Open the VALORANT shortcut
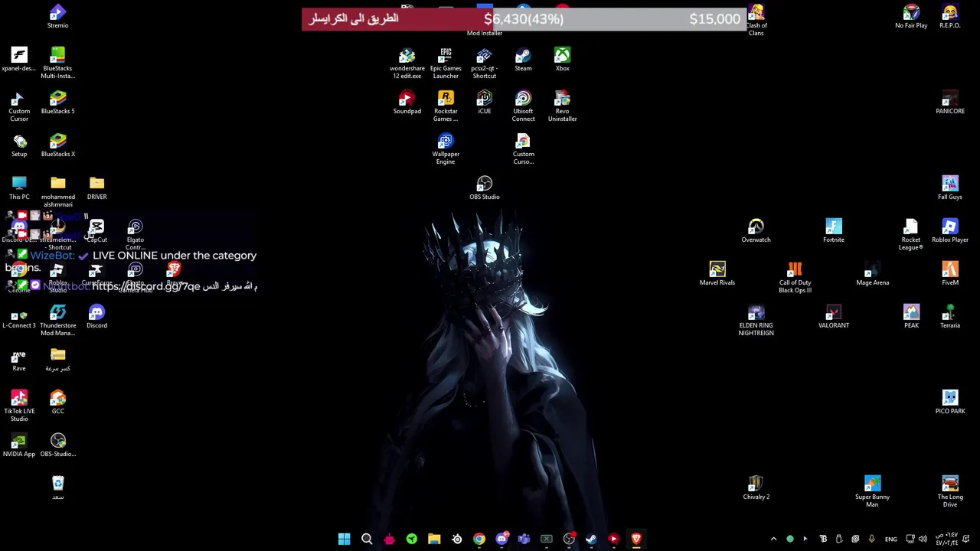The image size is (980, 551). [834, 317]
